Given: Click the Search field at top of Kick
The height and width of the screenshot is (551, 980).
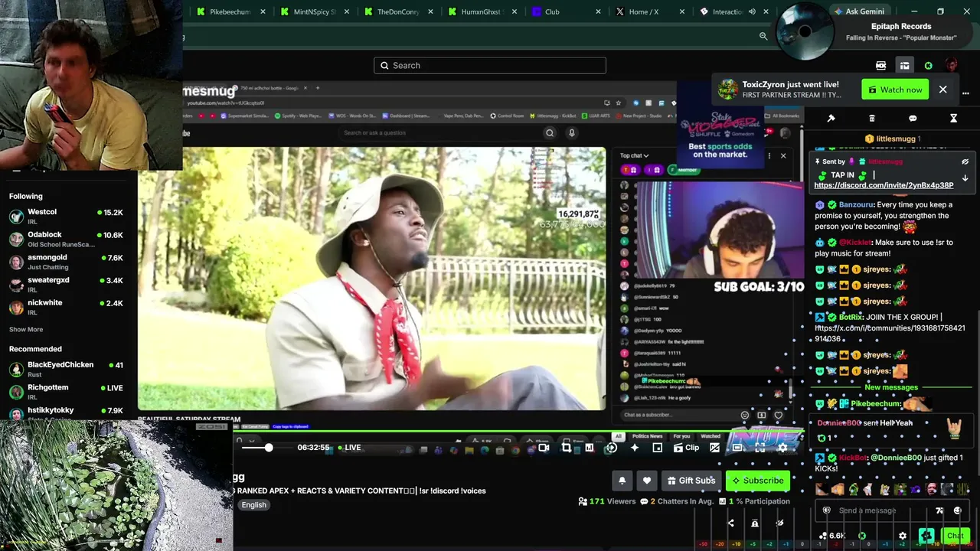Looking at the screenshot, I should [x=490, y=65].
